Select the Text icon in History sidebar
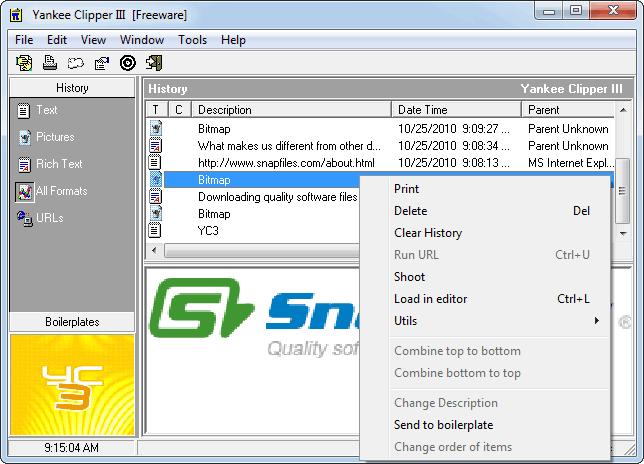This screenshot has height=464, width=644. pyautogui.click(x=23, y=110)
